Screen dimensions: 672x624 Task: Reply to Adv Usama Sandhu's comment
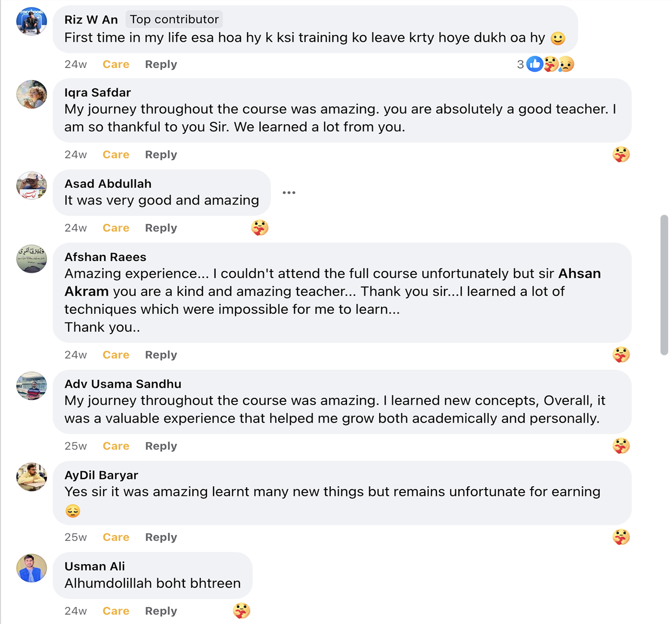pos(161,446)
